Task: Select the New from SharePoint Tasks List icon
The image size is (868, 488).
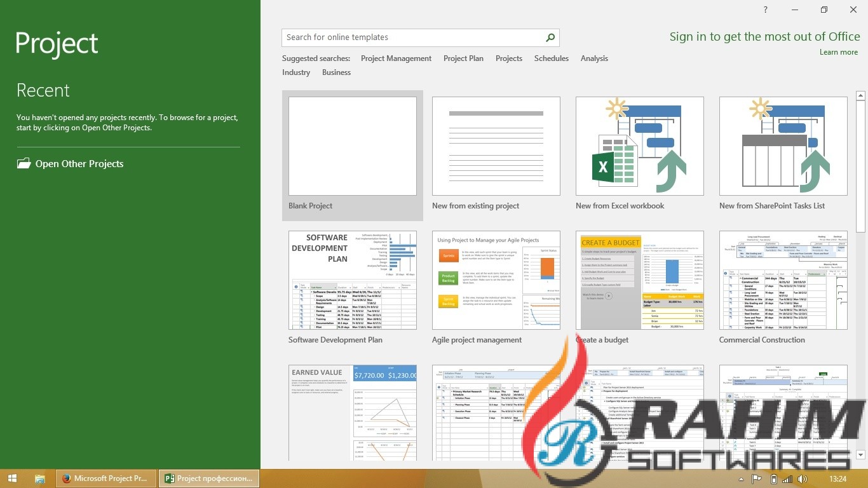Action: pyautogui.click(x=783, y=146)
